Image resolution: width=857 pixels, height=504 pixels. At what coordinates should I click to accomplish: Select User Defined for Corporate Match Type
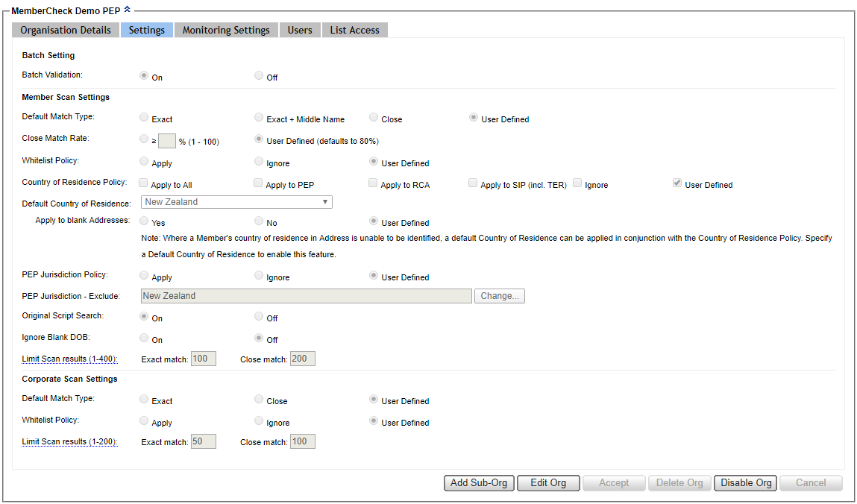(x=373, y=399)
